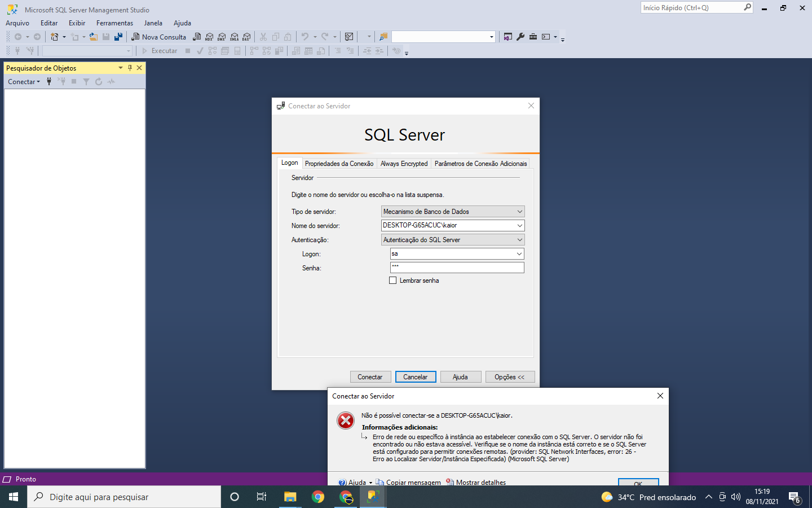Select the Logon tab
The height and width of the screenshot is (508, 812).
pyautogui.click(x=290, y=163)
